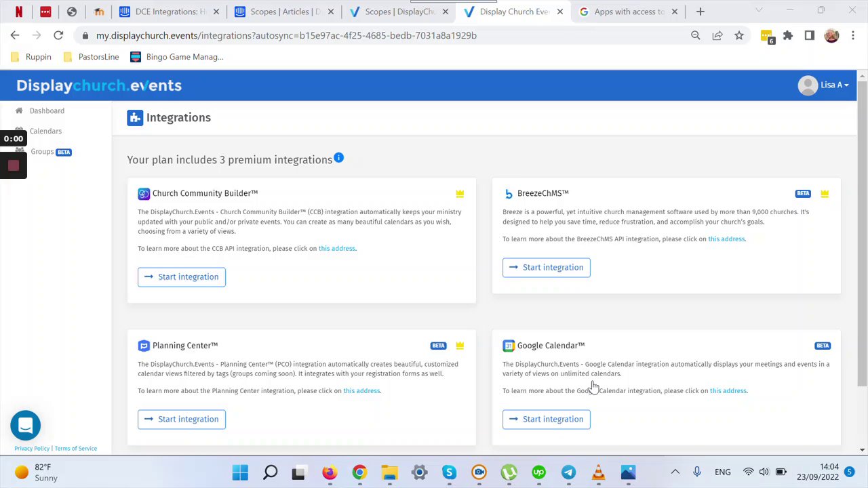
Task: Click the BETA badge on Google Calendar card
Action: 823,346
